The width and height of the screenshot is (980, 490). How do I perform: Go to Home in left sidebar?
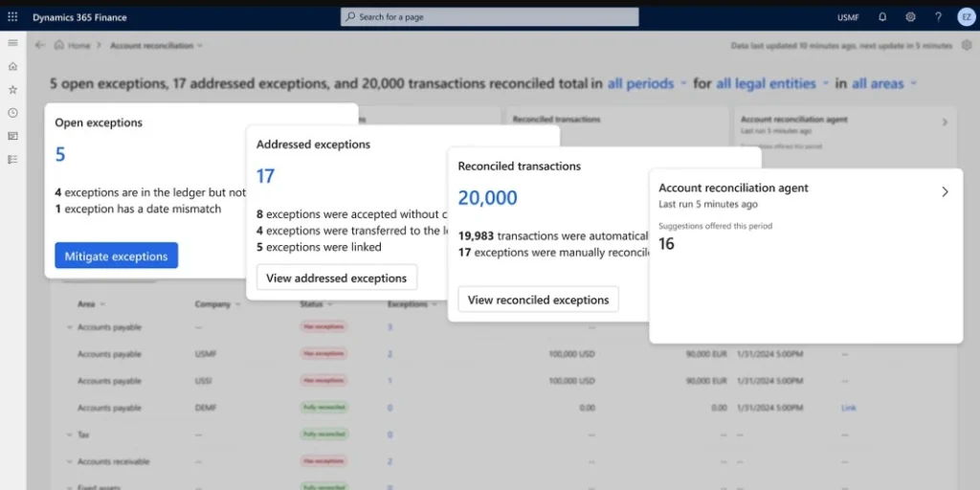tap(12, 66)
